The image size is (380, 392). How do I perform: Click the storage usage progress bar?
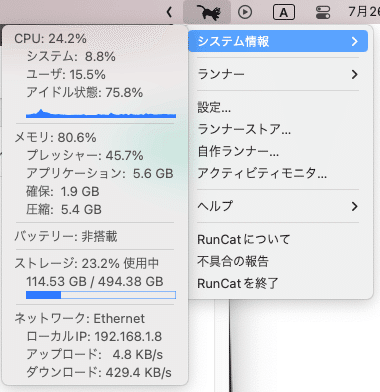(101, 295)
